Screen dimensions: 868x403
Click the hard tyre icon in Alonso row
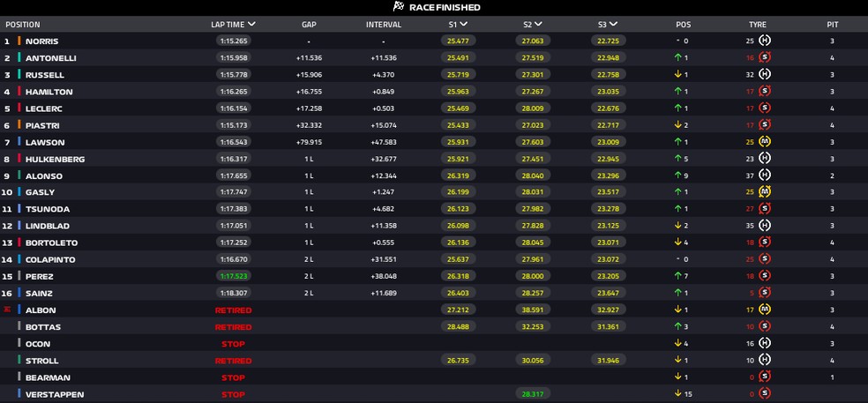[x=765, y=175]
